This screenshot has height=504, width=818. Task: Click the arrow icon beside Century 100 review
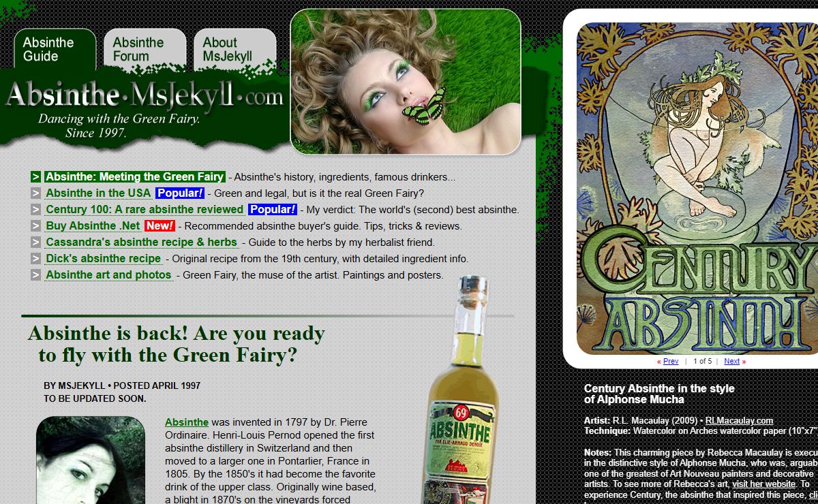coord(36,210)
